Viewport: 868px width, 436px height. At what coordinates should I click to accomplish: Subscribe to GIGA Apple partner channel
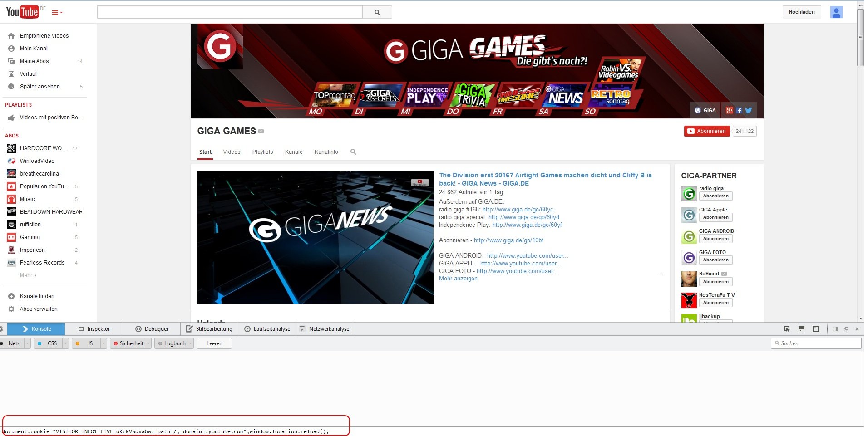click(x=715, y=217)
